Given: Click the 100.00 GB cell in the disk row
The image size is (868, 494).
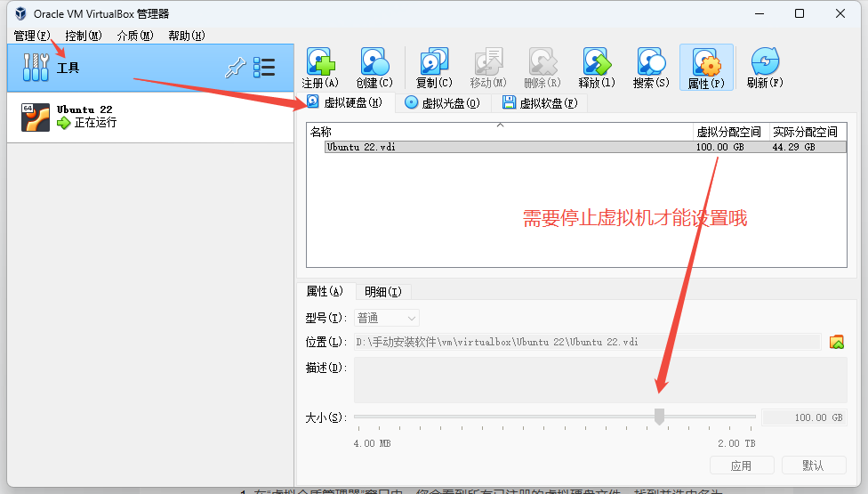Looking at the screenshot, I should (x=719, y=148).
